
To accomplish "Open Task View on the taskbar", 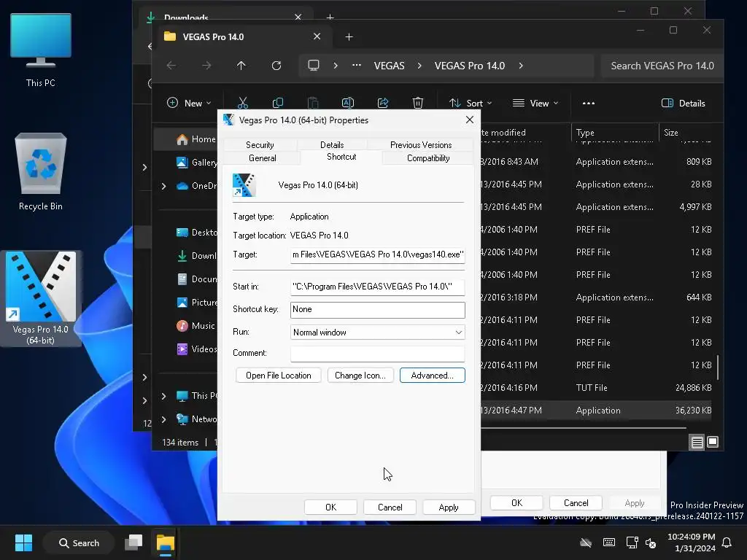I will coord(133,542).
